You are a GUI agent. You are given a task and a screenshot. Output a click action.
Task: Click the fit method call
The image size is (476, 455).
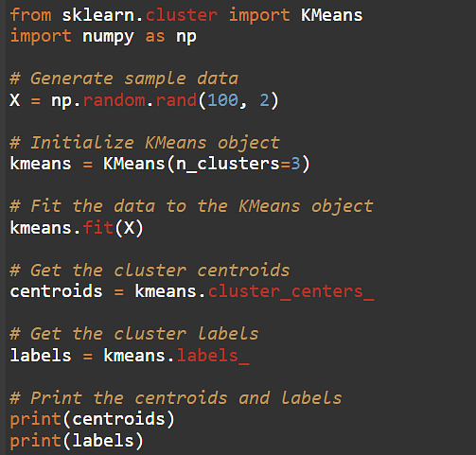click(x=98, y=228)
